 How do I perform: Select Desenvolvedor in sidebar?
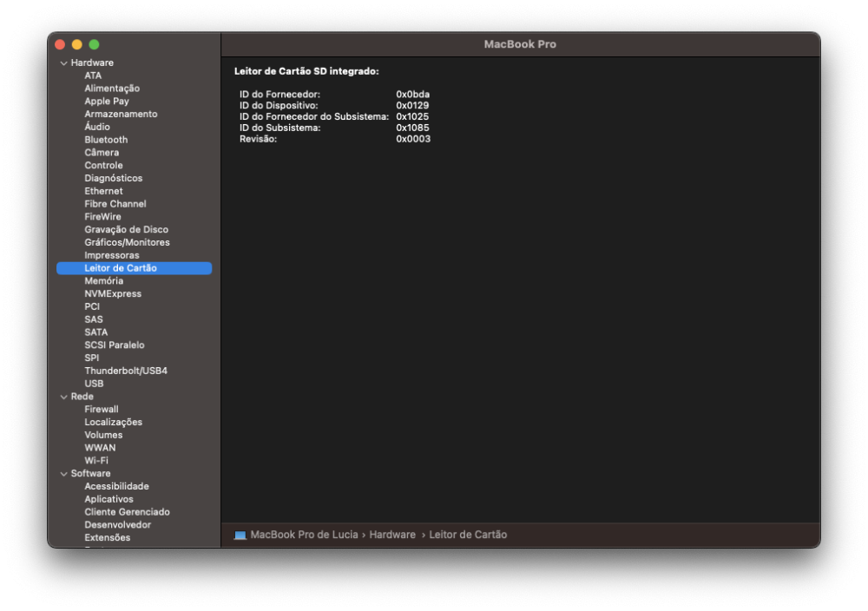click(117, 525)
